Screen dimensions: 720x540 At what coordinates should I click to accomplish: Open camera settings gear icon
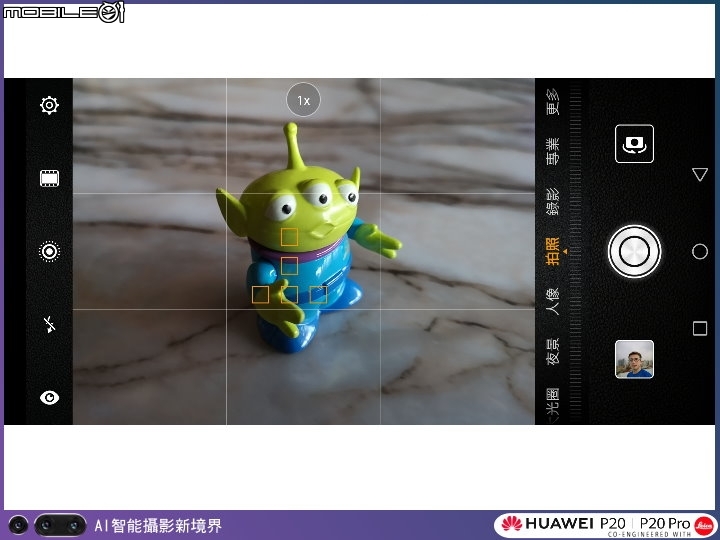pos(49,106)
